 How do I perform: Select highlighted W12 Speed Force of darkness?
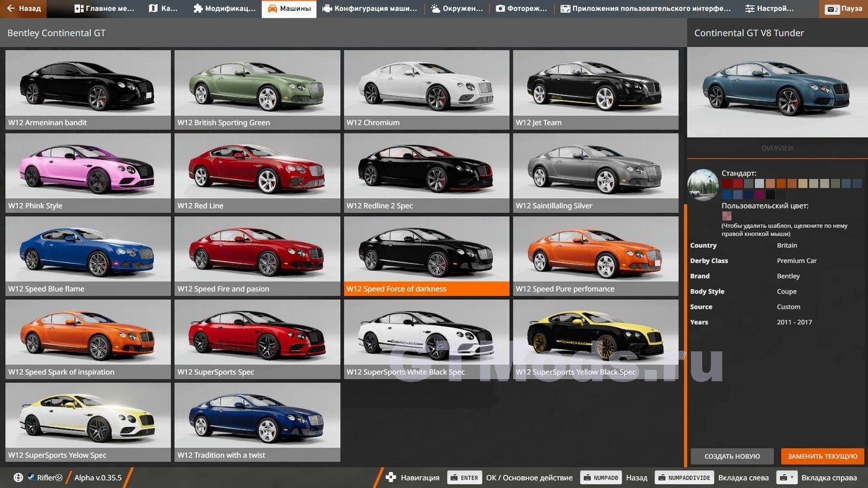click(x=426, y=256)
